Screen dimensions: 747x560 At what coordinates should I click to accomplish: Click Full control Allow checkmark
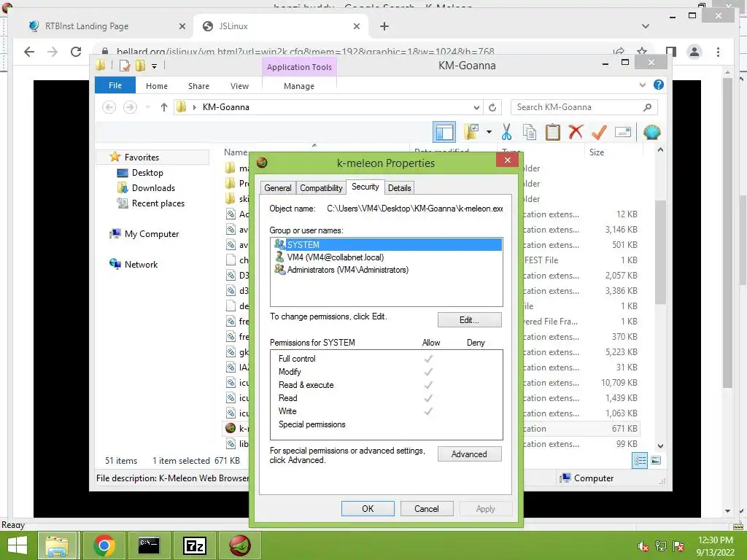(428, 359)
